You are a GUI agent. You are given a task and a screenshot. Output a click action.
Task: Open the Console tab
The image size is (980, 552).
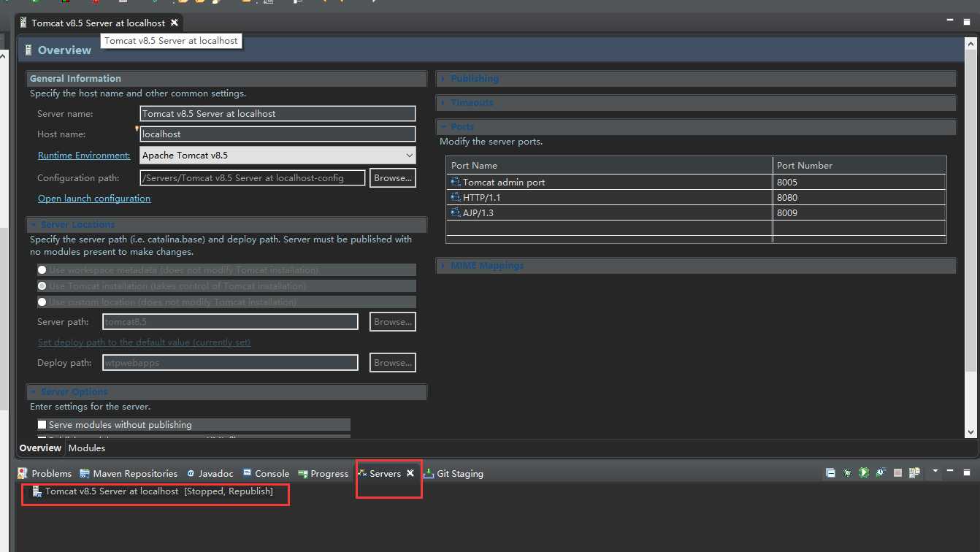tap(266, 473)
